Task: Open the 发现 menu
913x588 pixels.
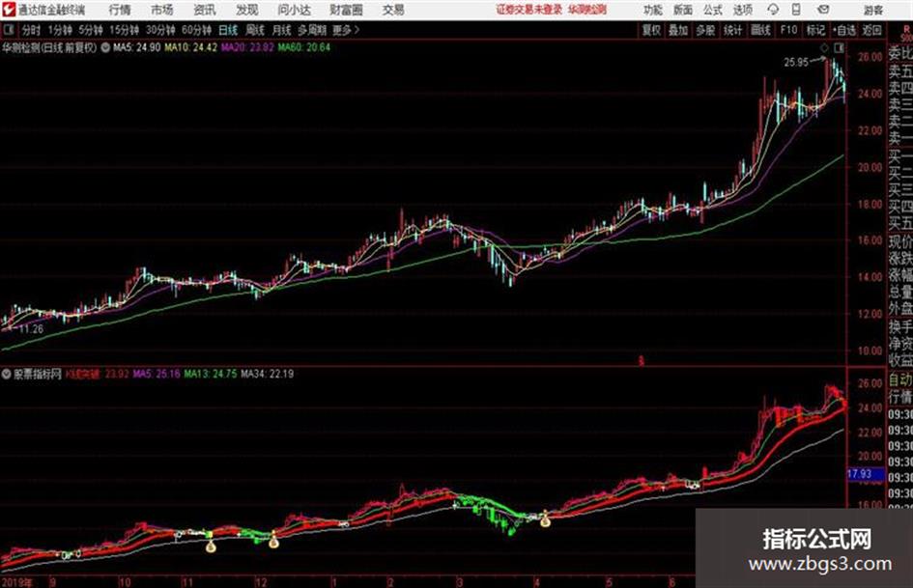Action: [x=246, y=10]
